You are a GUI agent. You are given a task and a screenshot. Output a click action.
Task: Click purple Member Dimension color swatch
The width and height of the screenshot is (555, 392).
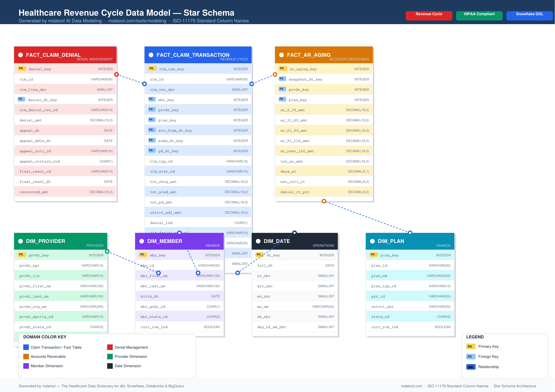click(x=26, y=366)
